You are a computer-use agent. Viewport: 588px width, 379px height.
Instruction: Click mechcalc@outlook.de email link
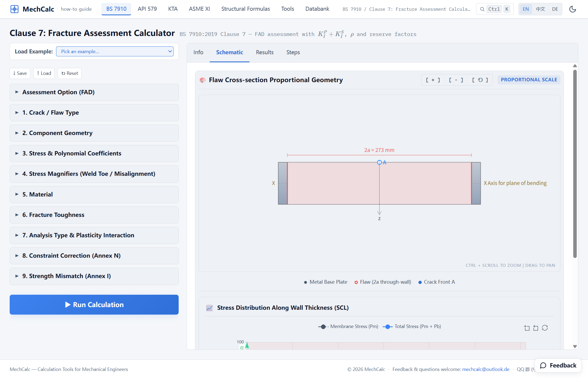pos(486,369)
